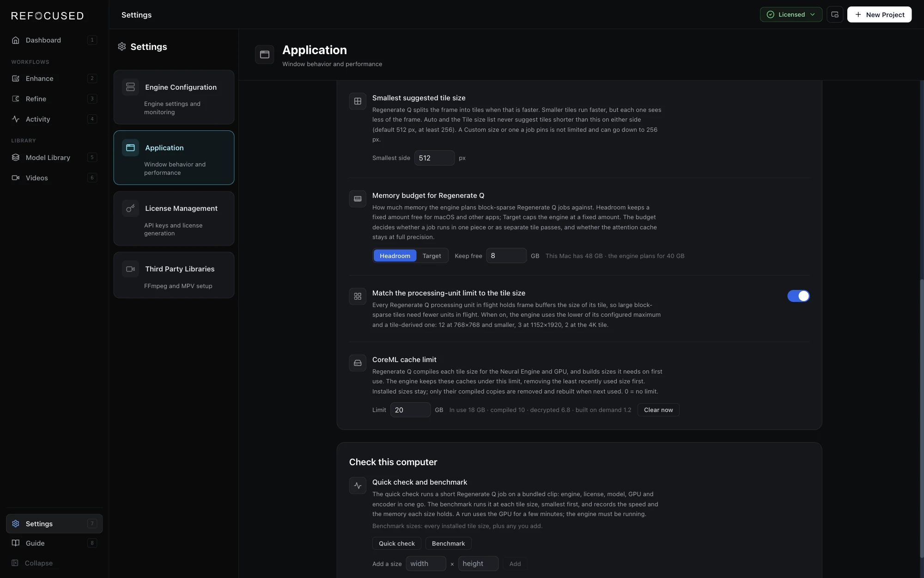Click the Activity pulse icon in sidebar
924x578 pixels.
coord(16,119)
